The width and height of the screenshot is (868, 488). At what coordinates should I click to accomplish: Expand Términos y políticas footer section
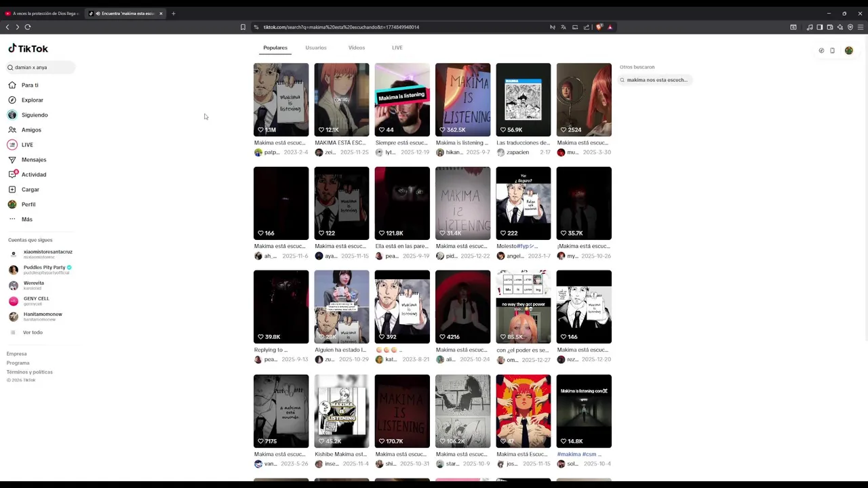tap(30, 372)
